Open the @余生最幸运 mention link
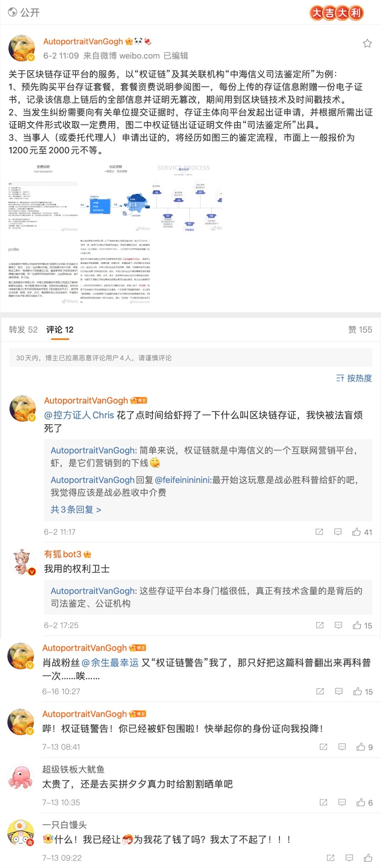 point(110,662)
